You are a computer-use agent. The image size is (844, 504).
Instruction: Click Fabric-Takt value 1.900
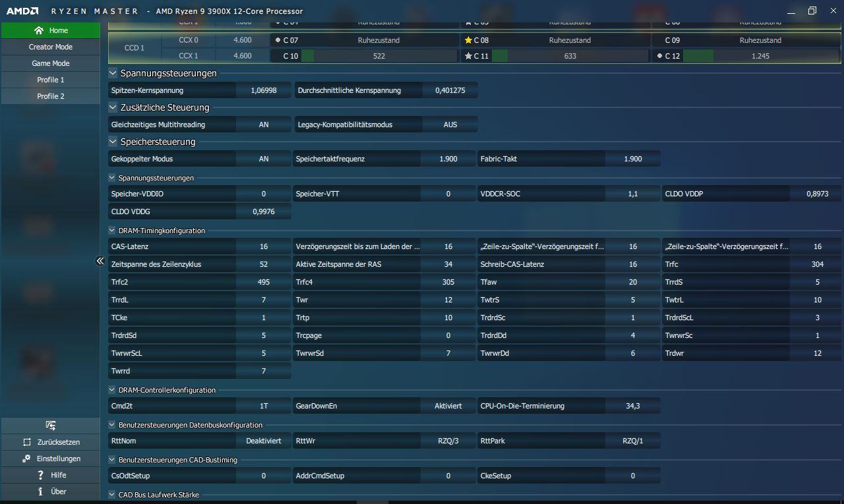coord(633,159)
